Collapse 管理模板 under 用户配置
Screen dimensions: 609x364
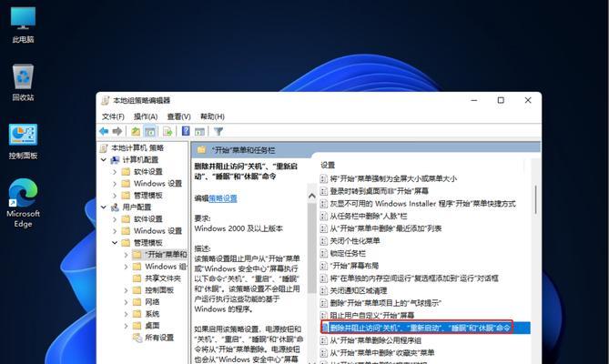coord(115,243)
